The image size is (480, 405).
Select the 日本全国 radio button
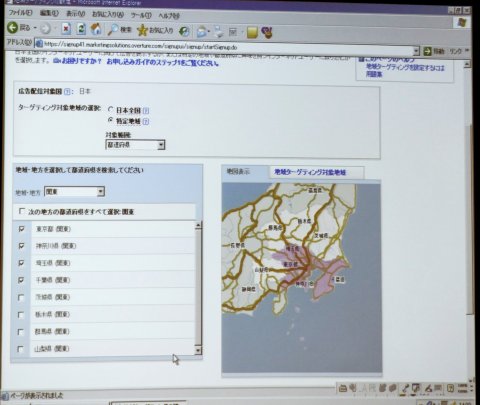(x=111, y=109)
